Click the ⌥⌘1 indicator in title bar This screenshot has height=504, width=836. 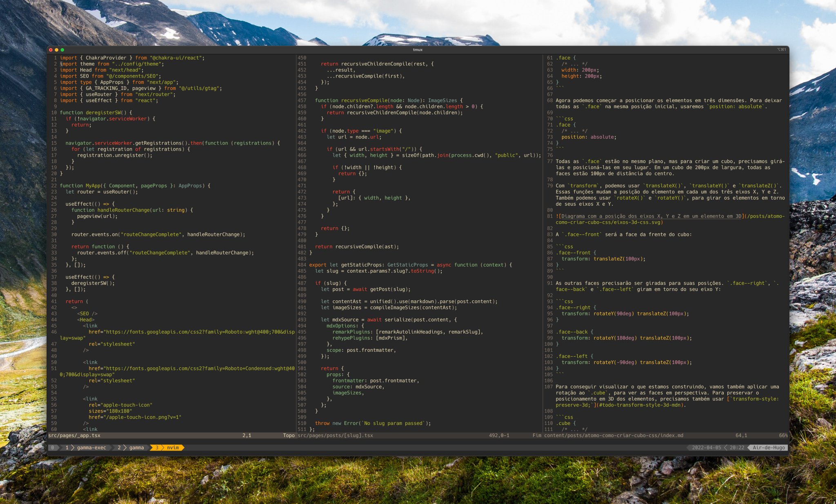point(781,49)
